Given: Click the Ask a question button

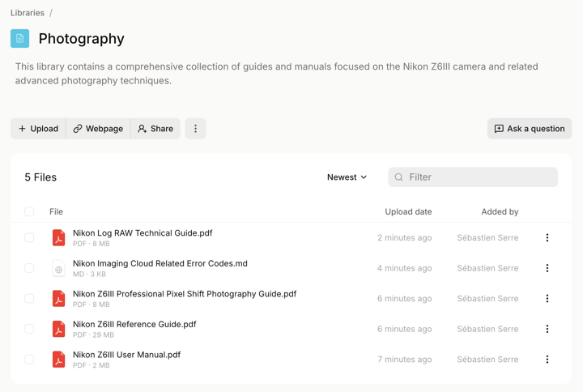Looking at the screenshot, I should point(530,129).
